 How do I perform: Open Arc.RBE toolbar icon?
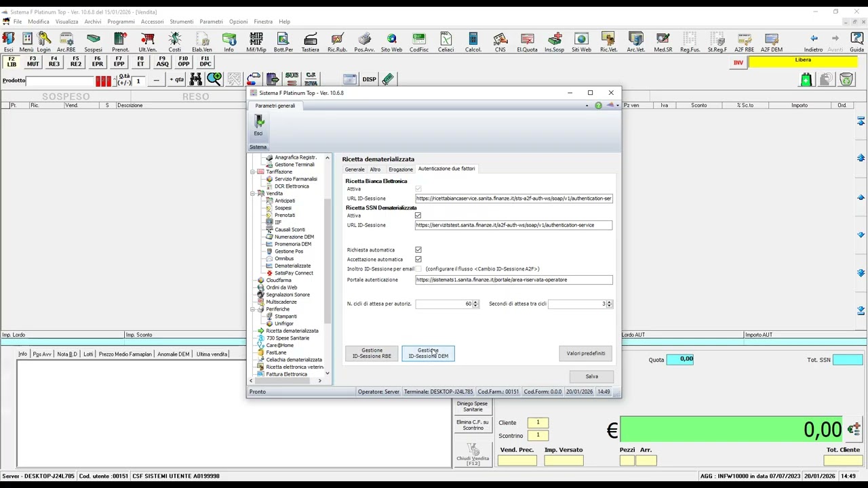pyautogui.click(x=66, y=42)
